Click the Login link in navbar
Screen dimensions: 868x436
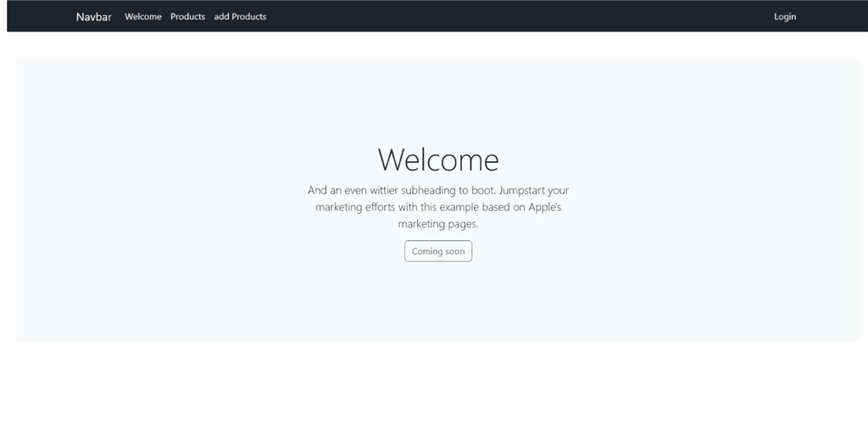(785, 17)
